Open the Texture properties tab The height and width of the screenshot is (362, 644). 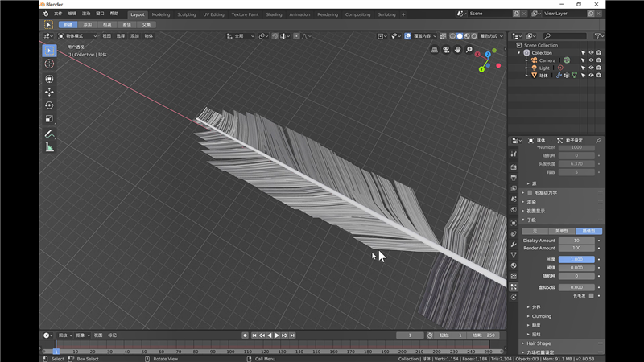click(x=514, y=276)
